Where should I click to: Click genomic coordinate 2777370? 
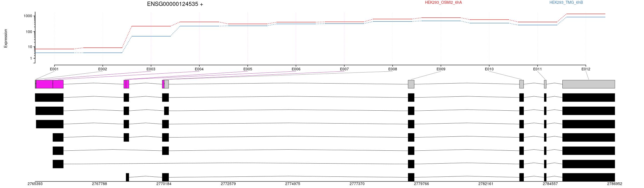click(357, 184)
